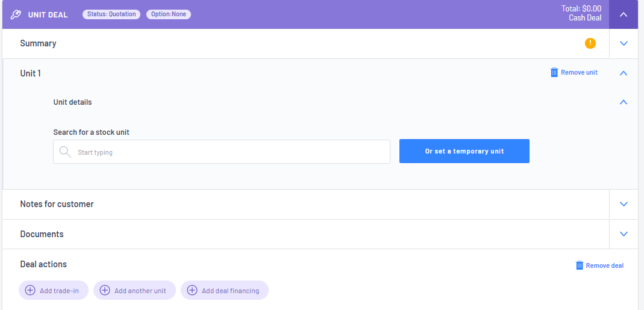Click the Cash Deal label
The image size is (644, 310).
click(585, 18)
